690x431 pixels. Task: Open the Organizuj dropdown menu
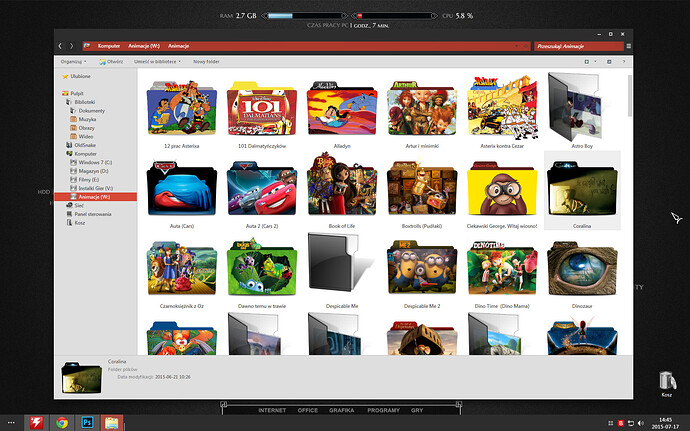click(73, 62)
